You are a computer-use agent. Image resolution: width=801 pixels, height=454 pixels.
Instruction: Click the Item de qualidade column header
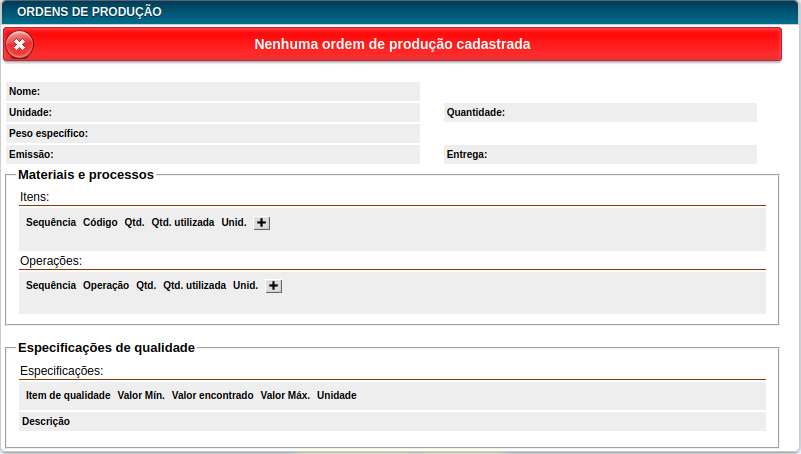(68, 395)
